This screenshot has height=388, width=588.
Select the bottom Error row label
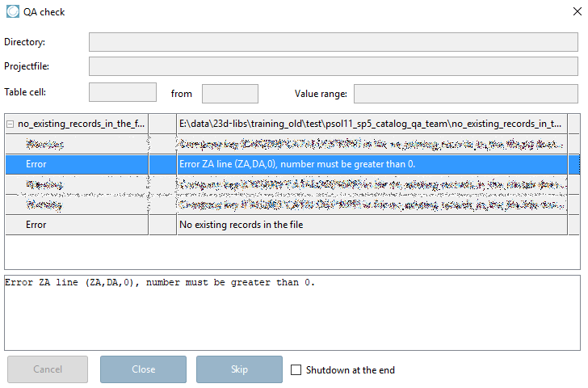[36, 225]
